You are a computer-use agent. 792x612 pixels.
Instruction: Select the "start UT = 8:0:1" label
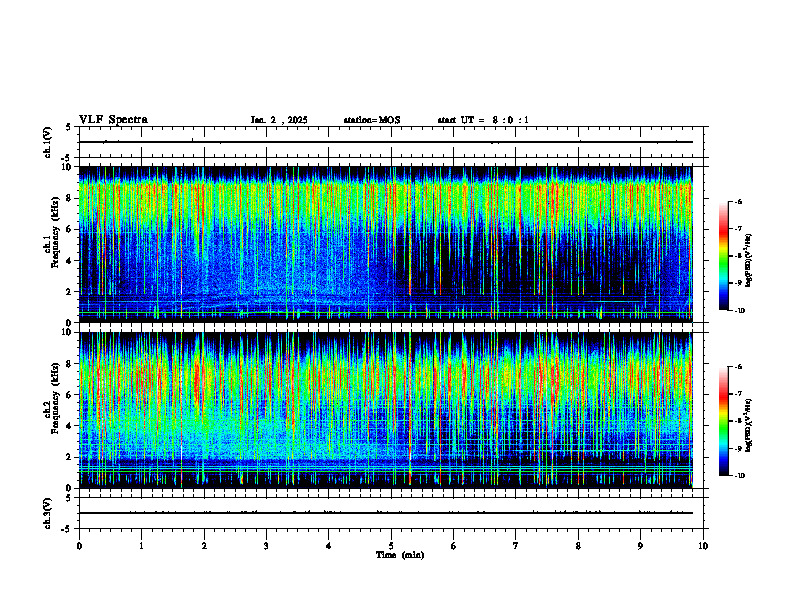483,120
